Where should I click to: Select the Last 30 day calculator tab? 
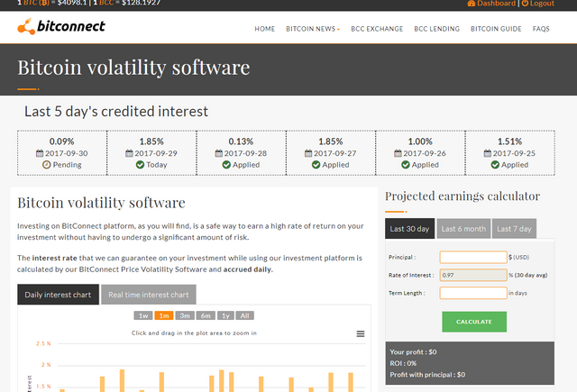409,229
